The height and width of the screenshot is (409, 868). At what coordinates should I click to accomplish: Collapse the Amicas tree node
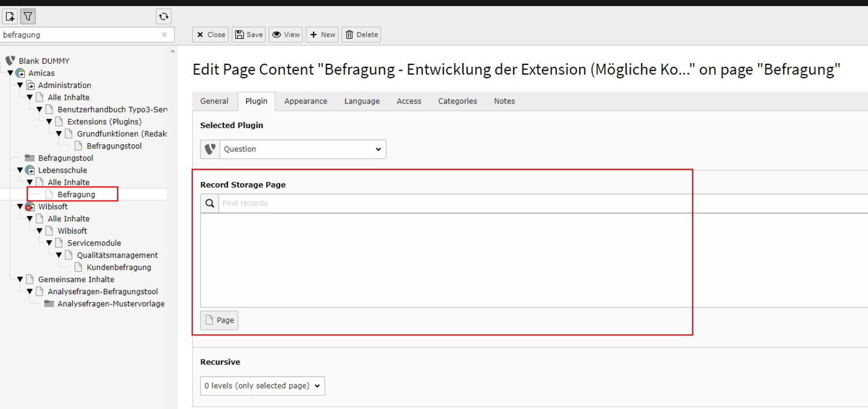[10, 73]
